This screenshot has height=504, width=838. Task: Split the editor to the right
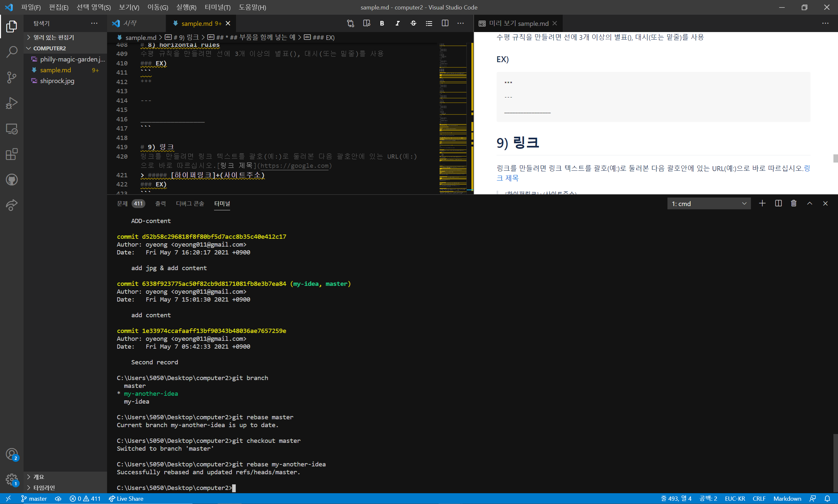pyautogui.click(x=445, y=24)
